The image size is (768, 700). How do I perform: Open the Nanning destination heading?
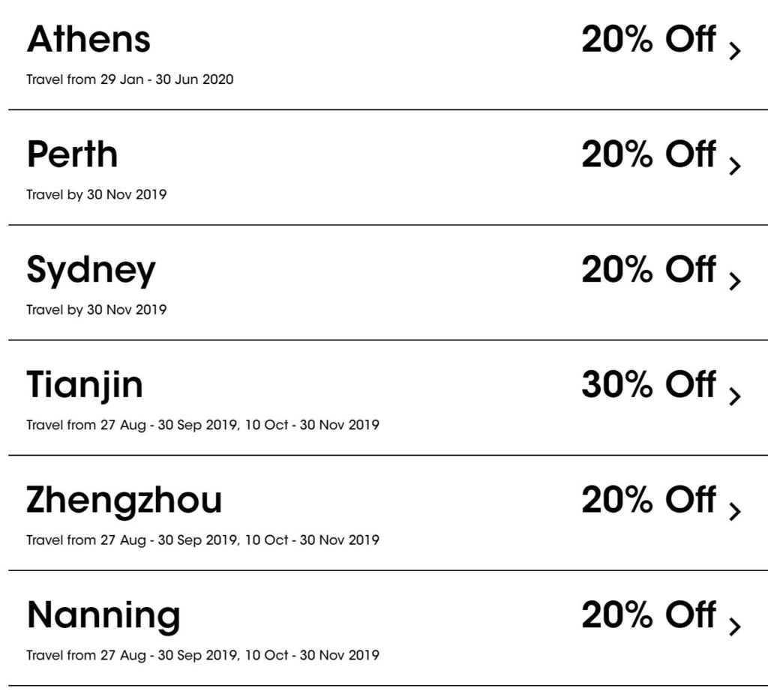point(103,615)
